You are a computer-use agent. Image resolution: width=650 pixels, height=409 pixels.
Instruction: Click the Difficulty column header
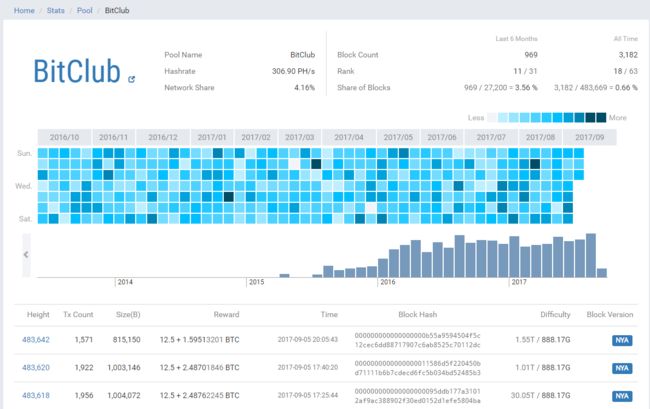(555, 315)
